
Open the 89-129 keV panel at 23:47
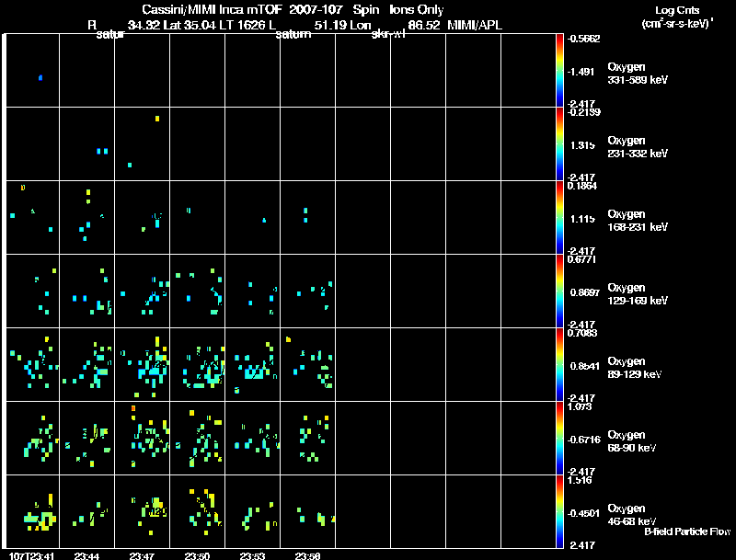pos(143,364)
